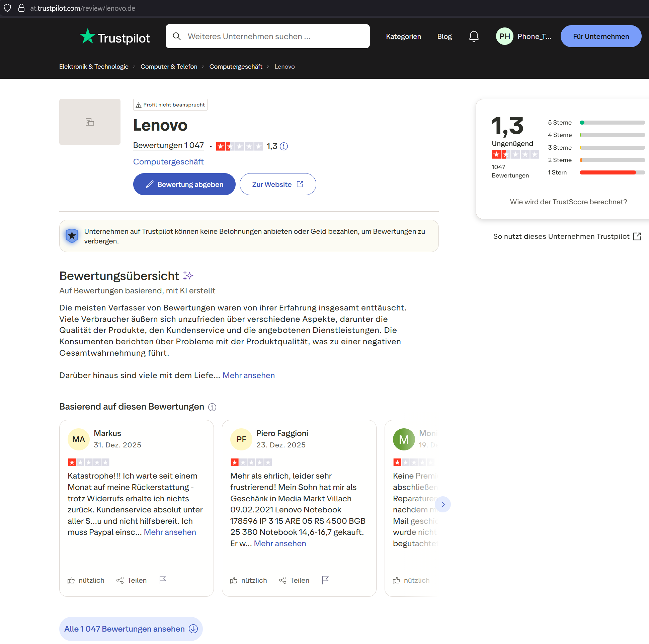
Task: Click the Piero Faggioni reviewer name
Action: [282, 433]
